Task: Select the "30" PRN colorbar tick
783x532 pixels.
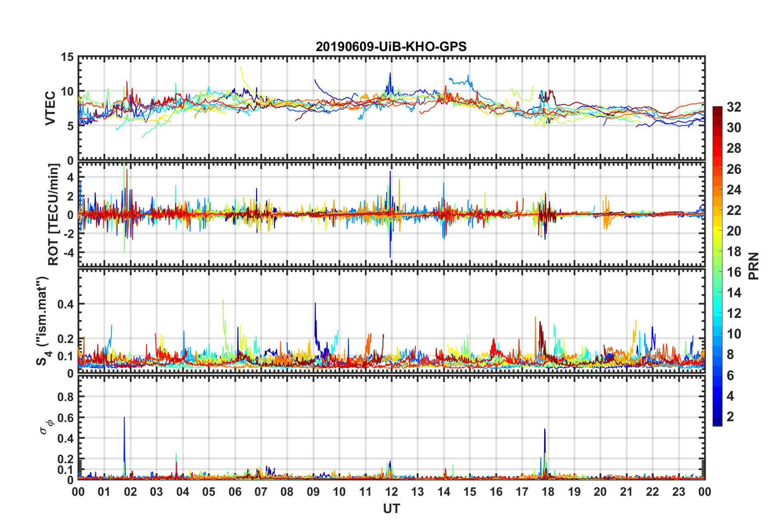Action: coord(734,128)
